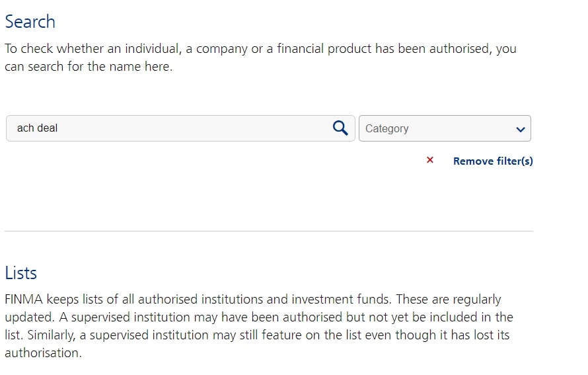Click the 'Lists' section heading
The image size is (588, 375).
point(20,273)
